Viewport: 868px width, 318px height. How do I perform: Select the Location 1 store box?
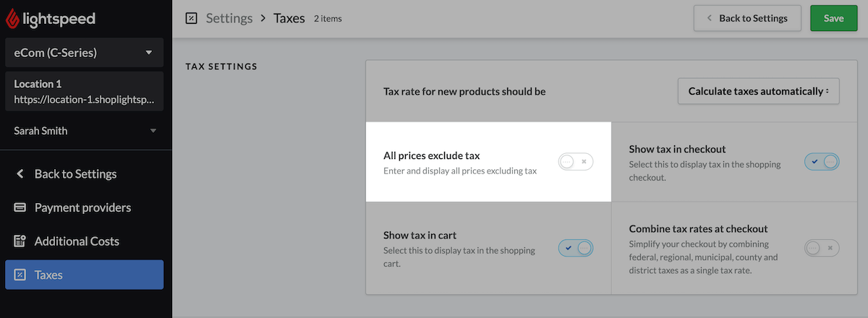tap(84, 91)
